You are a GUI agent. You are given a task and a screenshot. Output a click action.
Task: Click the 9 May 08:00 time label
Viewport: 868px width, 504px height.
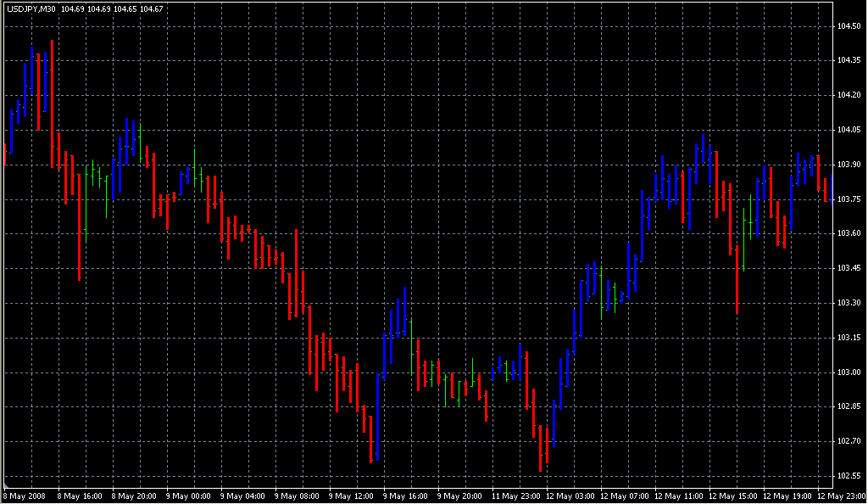coord(297,496)
